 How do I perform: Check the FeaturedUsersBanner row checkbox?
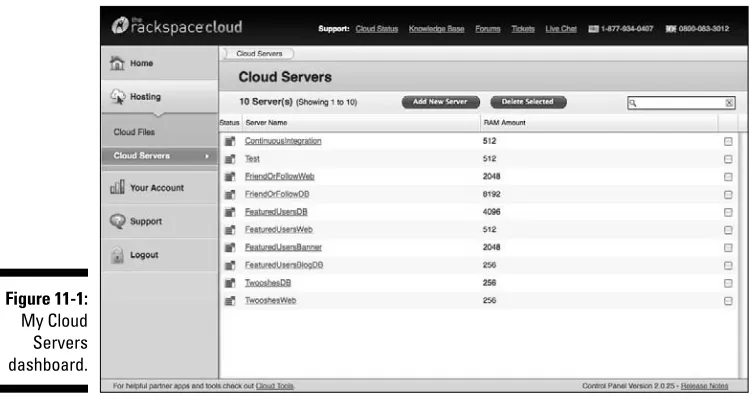pyautogui.click(x=728, y=248)
